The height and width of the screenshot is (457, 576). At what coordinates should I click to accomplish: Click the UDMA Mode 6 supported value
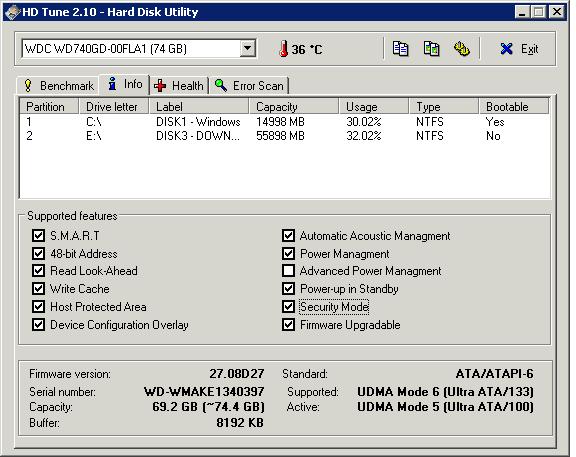[x=445, y=392]
